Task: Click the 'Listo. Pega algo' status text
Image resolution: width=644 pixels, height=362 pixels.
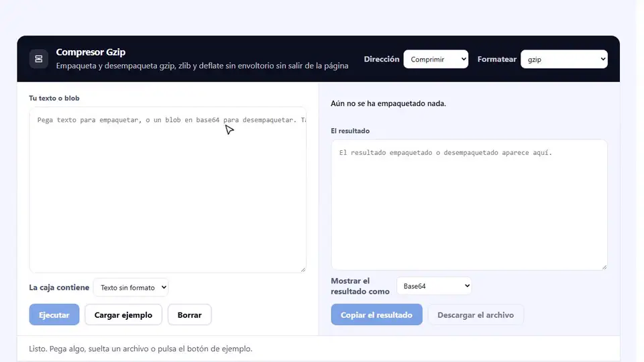Action: [x=140, y=349]
